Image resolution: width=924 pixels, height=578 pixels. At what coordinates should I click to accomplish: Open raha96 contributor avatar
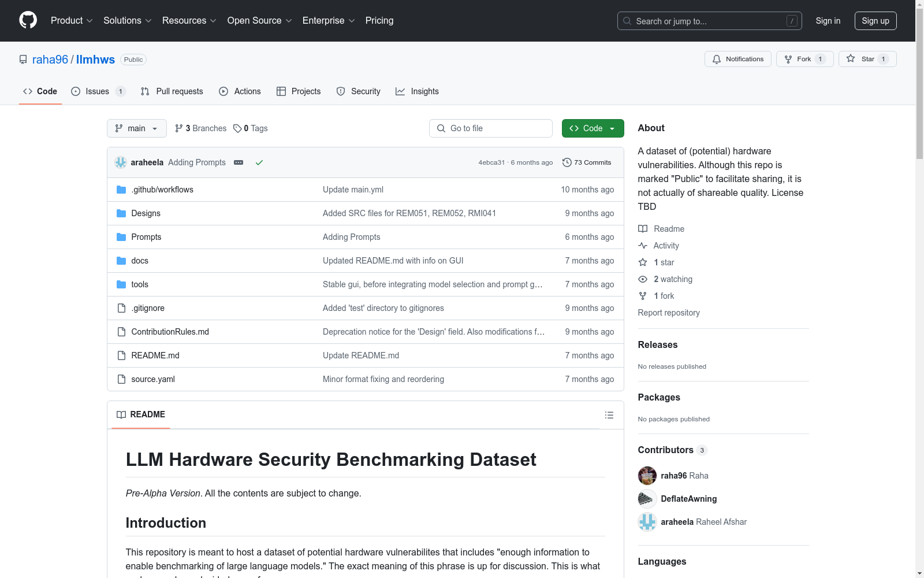point(647,476)
